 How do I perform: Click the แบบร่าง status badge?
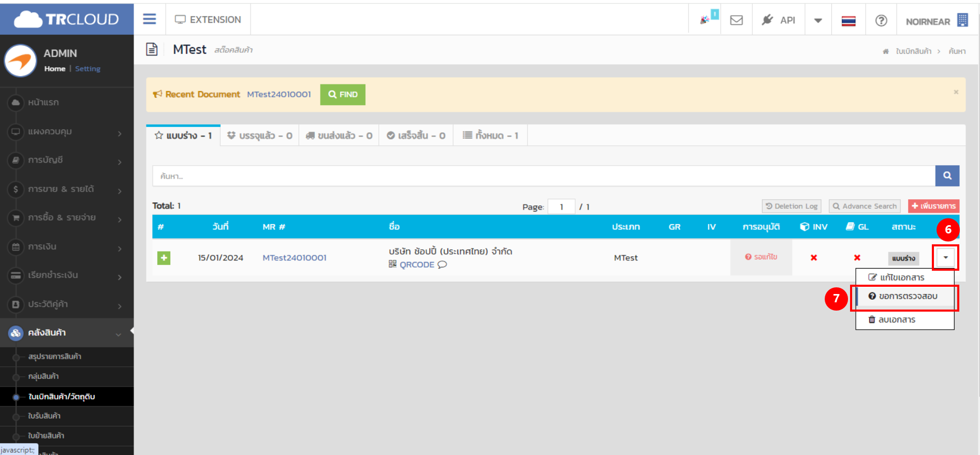point(904,258)
